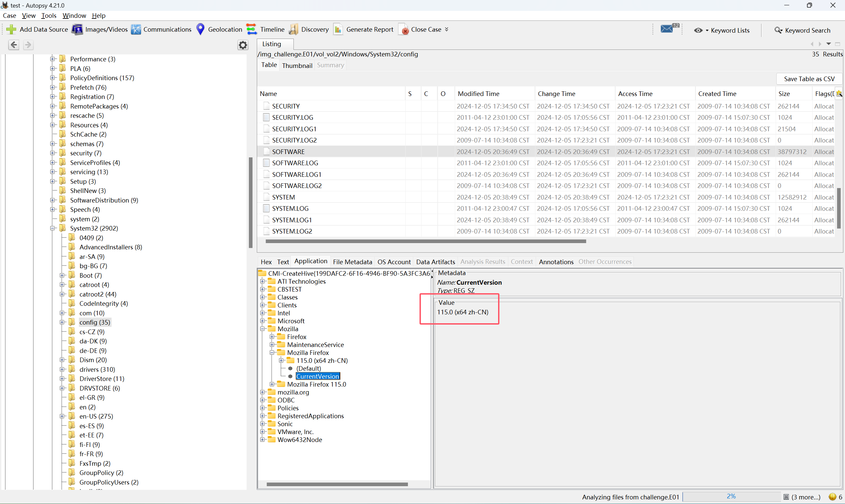
Task: Sort by the Size column header
Action: click(794, 94)
